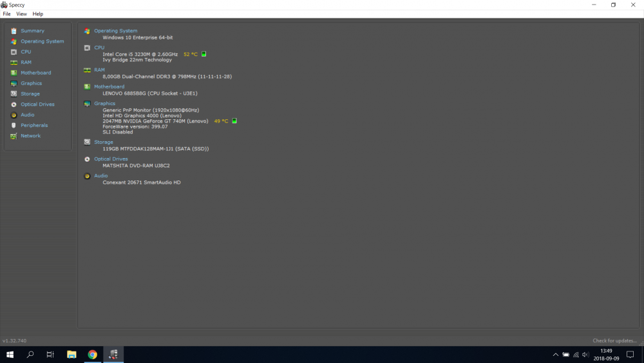Click GPU temperature 49 °C value

pos(221,121)
